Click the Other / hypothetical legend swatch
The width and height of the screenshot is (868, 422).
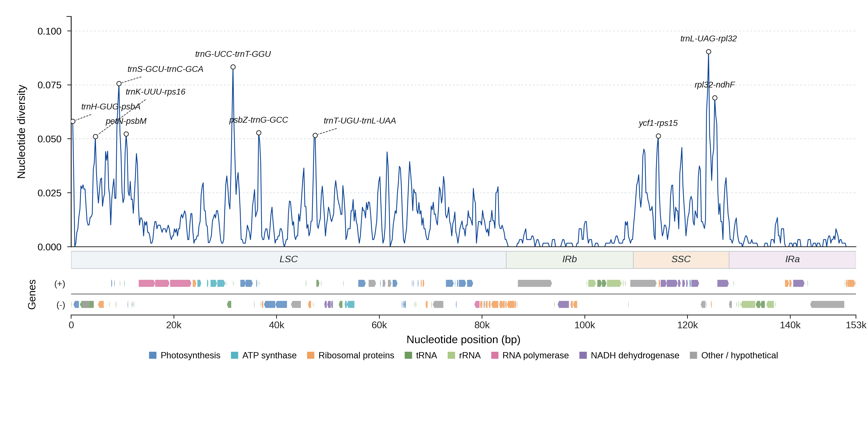pyautogui.click(x=693, y=355)
